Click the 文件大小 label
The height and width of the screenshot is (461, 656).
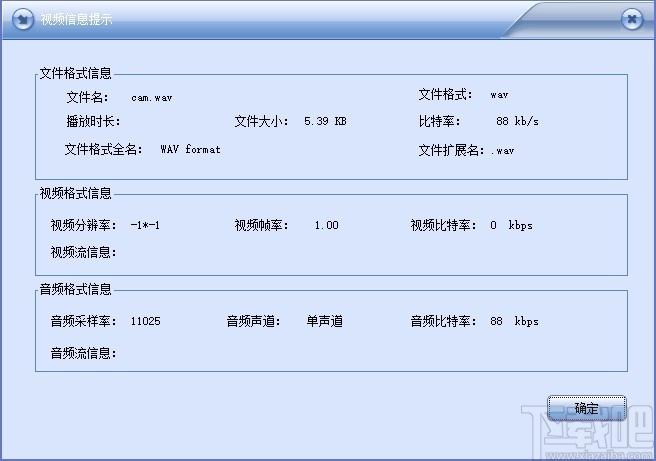click(x=261, y=121)
